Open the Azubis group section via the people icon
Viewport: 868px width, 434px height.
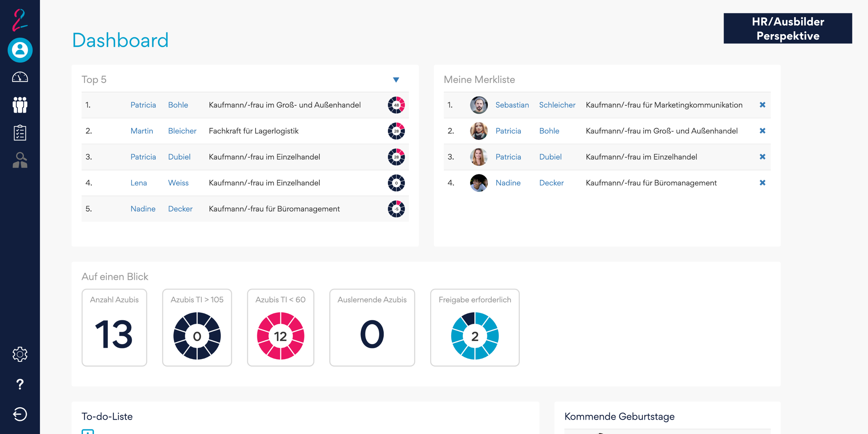point(20,104)
